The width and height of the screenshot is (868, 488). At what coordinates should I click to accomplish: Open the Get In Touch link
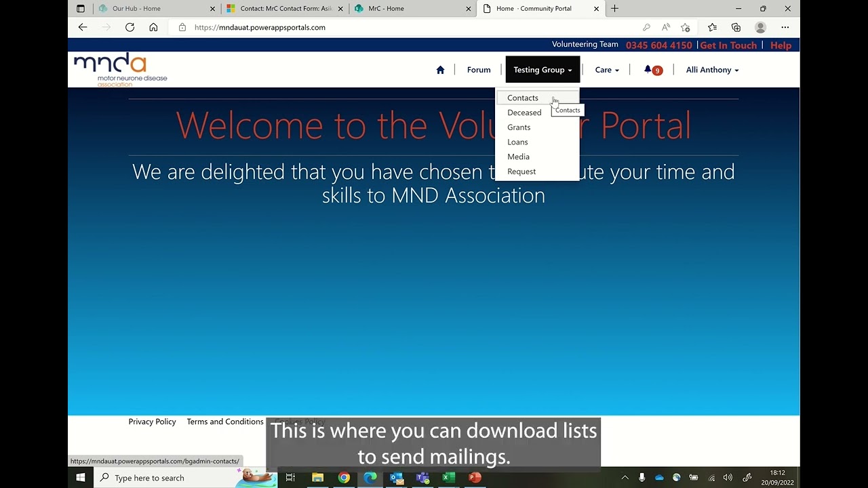click(x=728, y=45)
